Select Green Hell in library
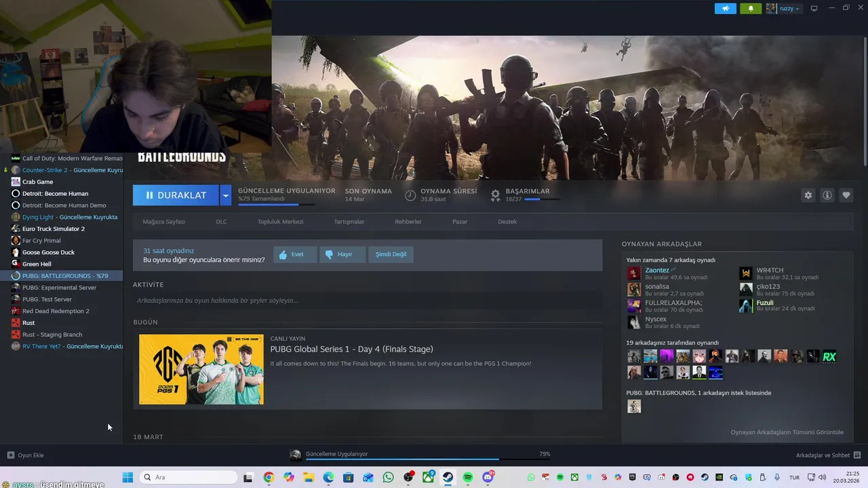868x488 pixels. coord(37,264)
